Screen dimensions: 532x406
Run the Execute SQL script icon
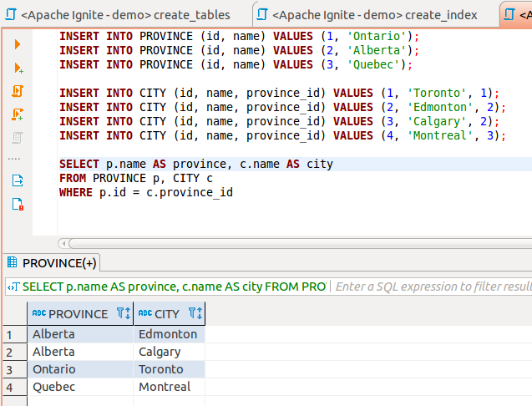click(18, 91)
